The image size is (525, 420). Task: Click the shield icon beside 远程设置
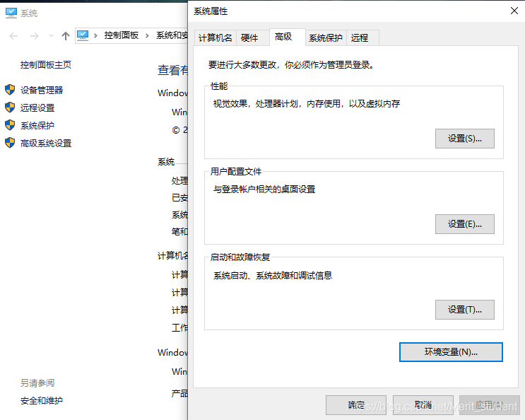(10, 107)
